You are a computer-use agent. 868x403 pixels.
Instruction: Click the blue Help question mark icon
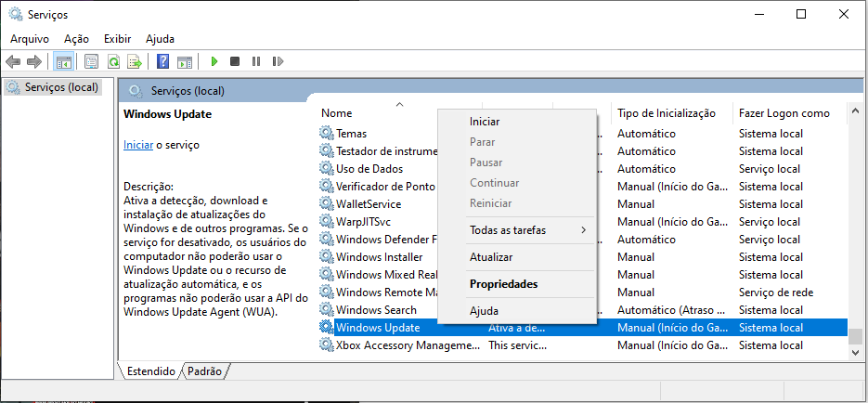coord(162,61)
